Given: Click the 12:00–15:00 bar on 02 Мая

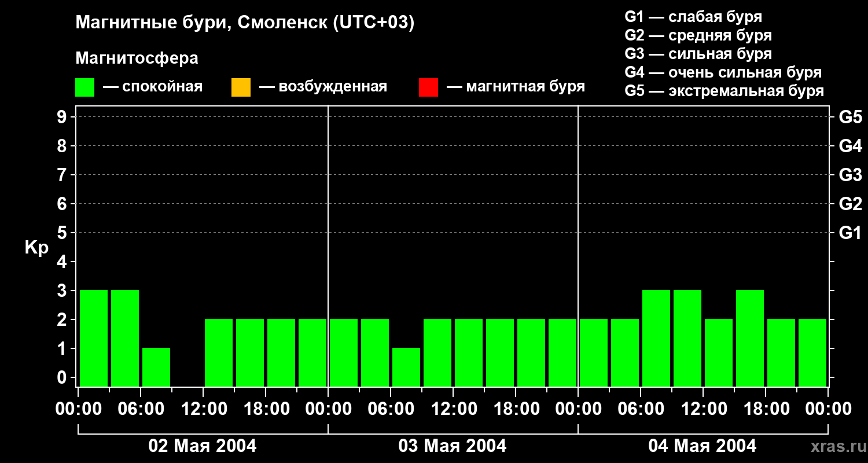Looking at the screenshot, I should click(x=219, y=352).
